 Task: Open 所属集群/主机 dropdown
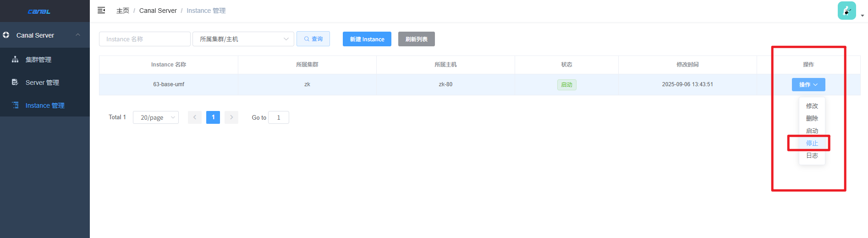pyautogui.click(x=243, y=39)
